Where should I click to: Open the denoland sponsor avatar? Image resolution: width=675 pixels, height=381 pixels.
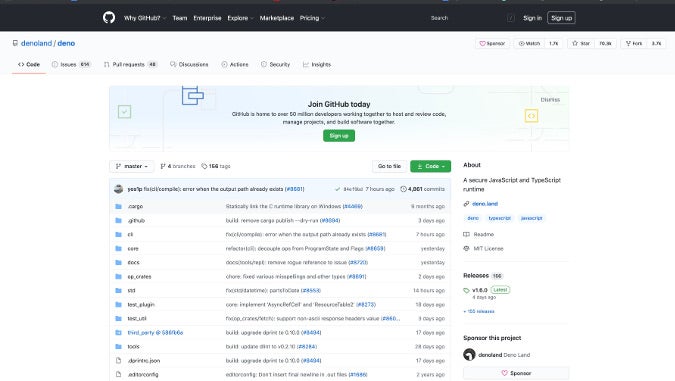click(x=469, y=355)
